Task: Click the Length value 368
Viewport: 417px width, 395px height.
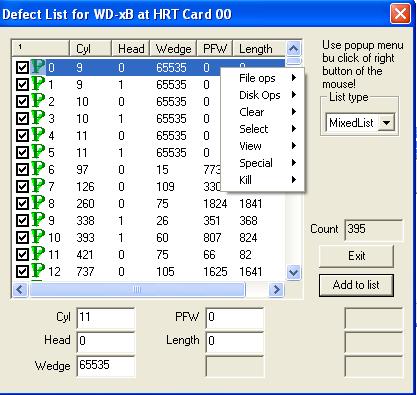Action: (x=248, y=221)
